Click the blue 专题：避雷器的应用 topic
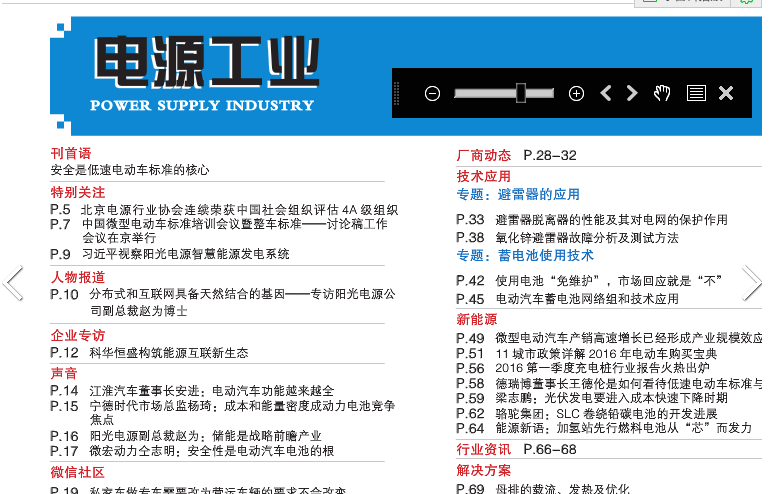This screenshot has width=770, height=494. click(x=518, y=194)
